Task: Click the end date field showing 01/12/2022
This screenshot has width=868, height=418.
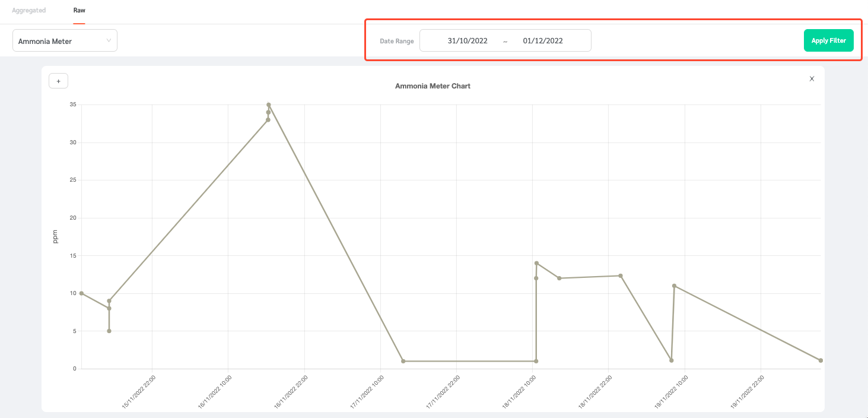Action: point(542,40)
